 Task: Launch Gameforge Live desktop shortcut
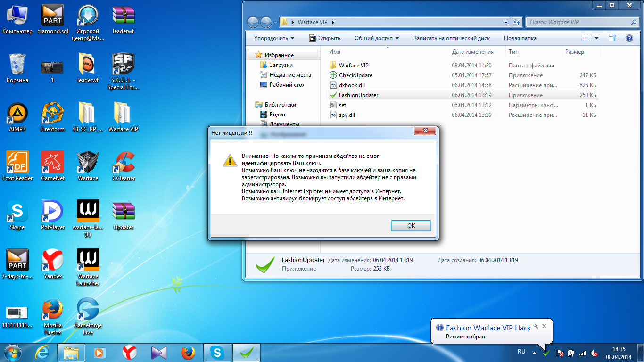pos(88,317)
